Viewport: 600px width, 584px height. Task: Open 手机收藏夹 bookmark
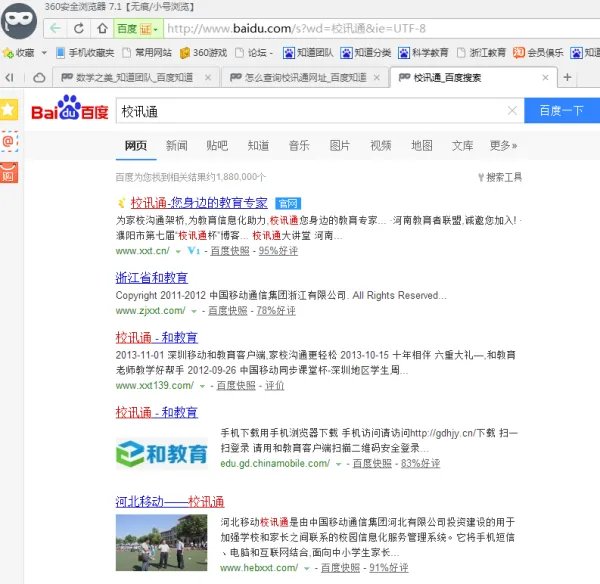(x=85, y=52)
